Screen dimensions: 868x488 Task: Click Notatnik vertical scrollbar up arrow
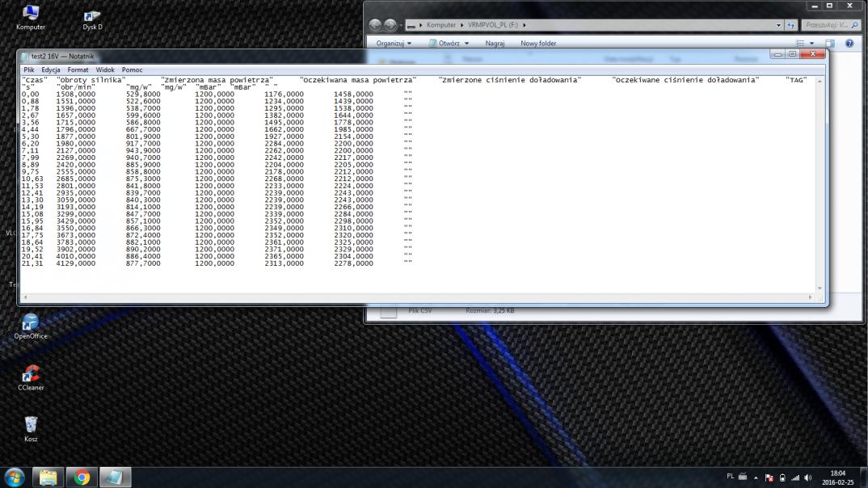tap(820, 81)
